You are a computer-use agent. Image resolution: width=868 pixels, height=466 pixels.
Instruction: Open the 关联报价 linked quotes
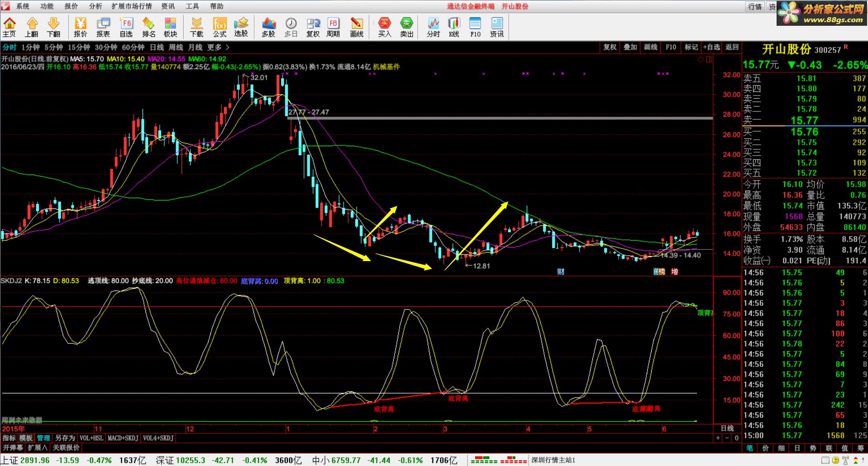(66, 447)
